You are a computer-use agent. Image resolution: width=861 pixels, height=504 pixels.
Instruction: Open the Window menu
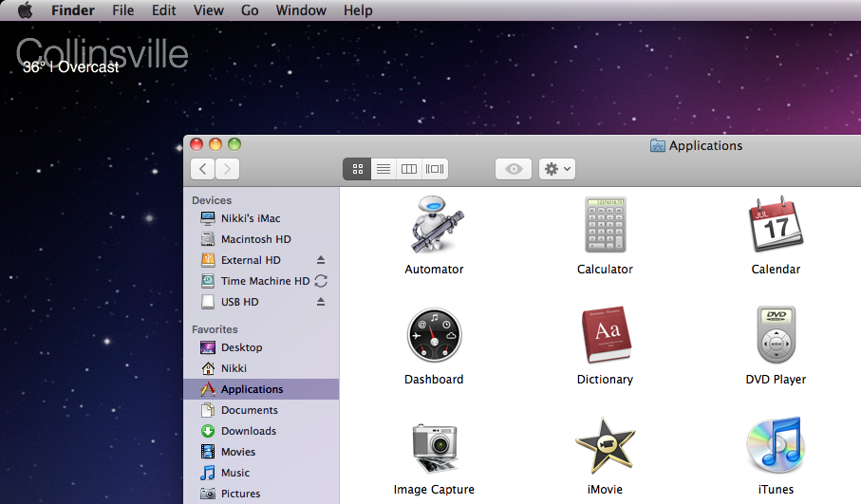coord(301,9)
